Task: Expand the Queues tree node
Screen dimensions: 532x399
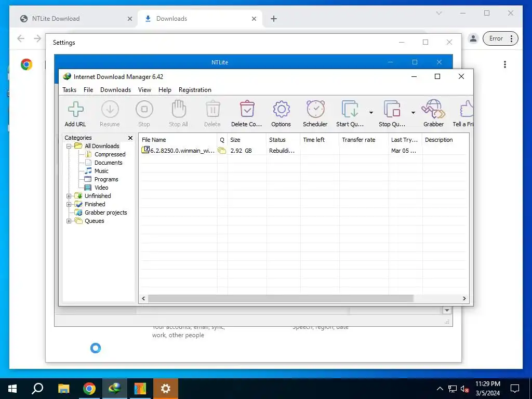Action: pyautogui.click(x=69, y=221)
